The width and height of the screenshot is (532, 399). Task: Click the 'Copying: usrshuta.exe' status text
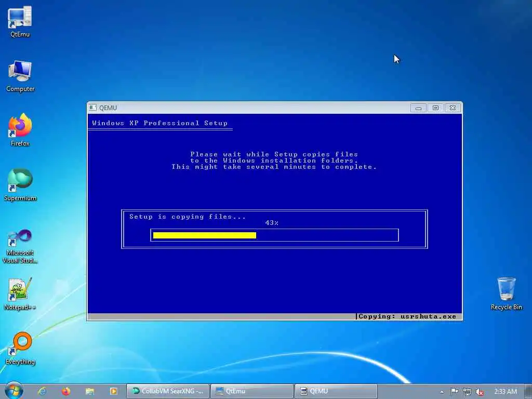pyautogui.click(x=407, y=316)
